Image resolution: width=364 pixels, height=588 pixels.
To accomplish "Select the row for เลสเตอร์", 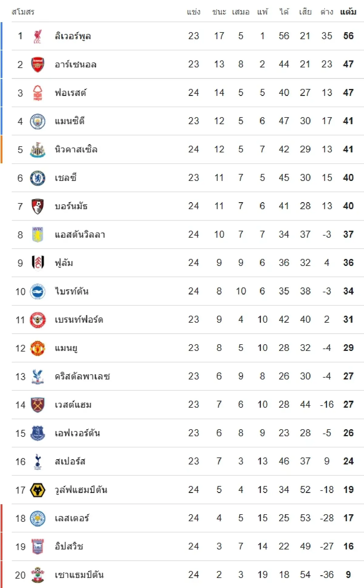I will coord(188,518).
